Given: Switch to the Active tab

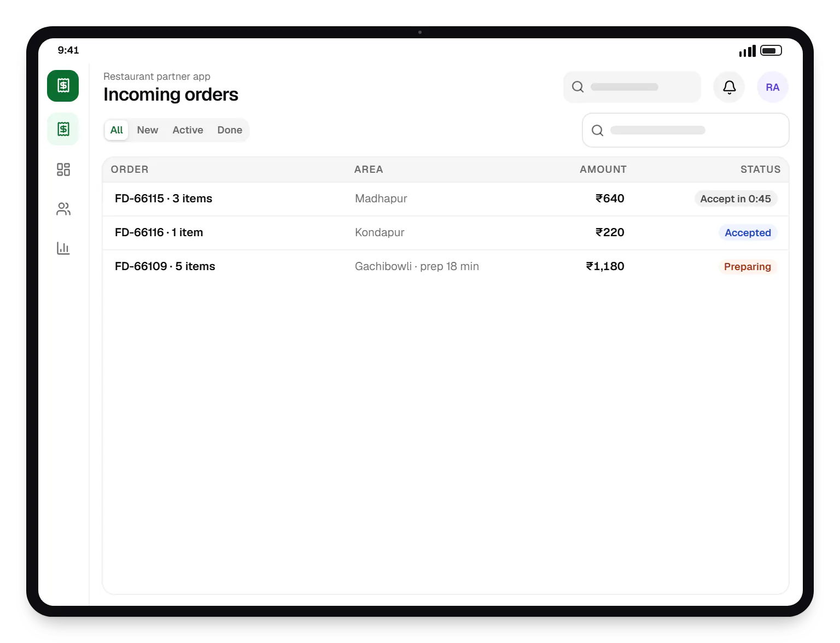Looking at the screenshot, I should tap(188, 130).
